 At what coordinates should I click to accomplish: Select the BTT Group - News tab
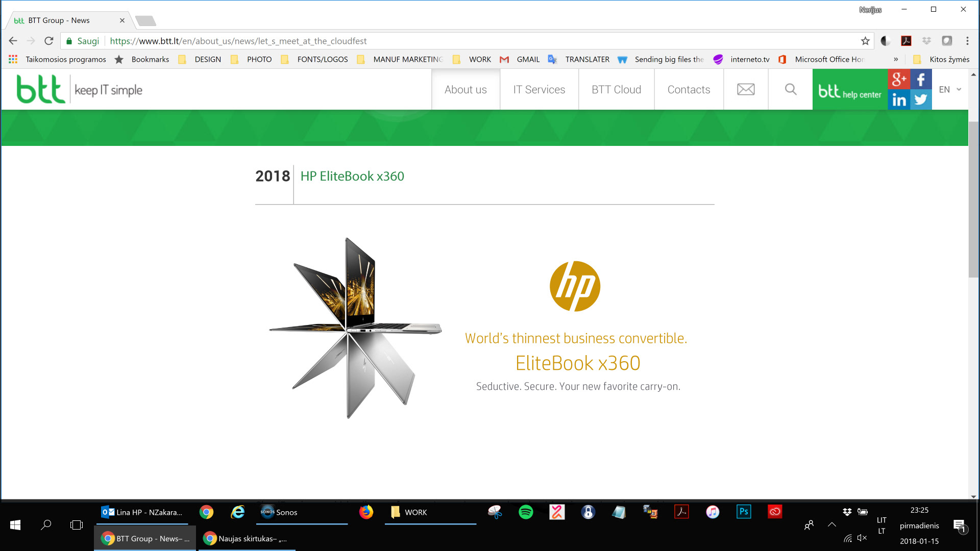coord(69,20)
